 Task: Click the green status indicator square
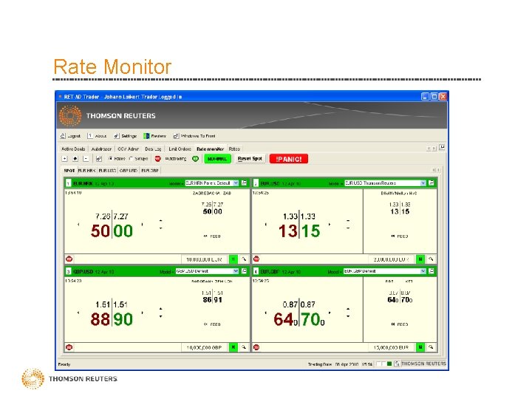tap(389, 364)
